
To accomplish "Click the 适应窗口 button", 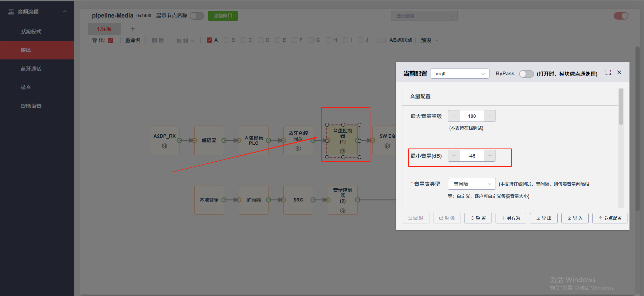I will click(x=223, y=16).
